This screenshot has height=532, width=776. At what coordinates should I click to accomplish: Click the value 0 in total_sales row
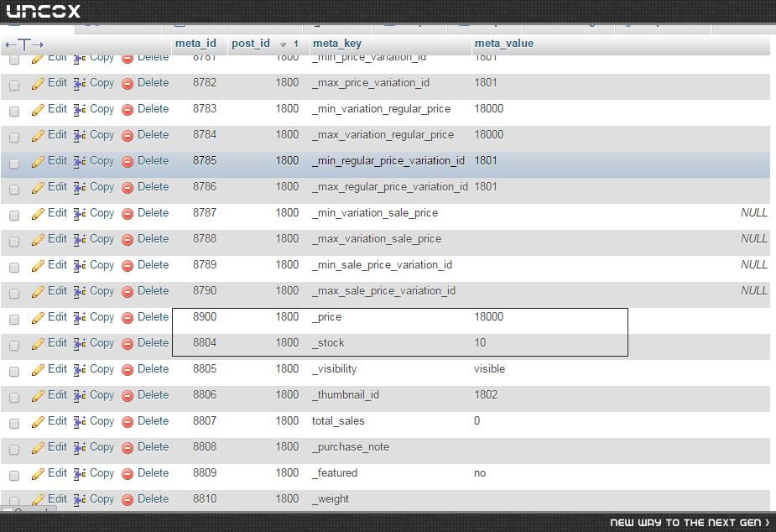pos(477,420)
